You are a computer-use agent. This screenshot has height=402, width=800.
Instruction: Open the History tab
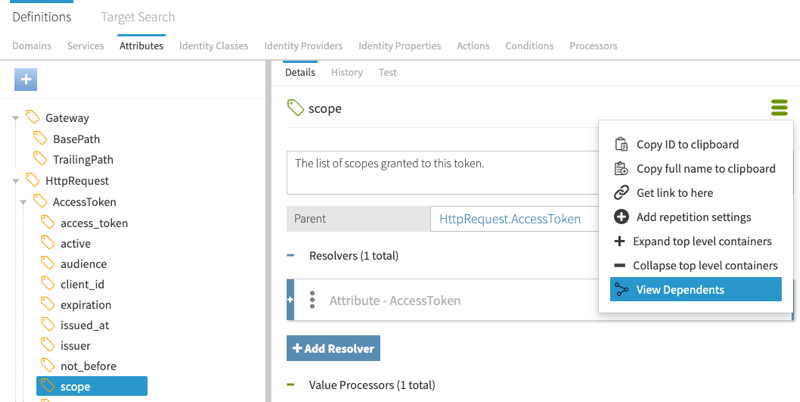tap(347, 73)
